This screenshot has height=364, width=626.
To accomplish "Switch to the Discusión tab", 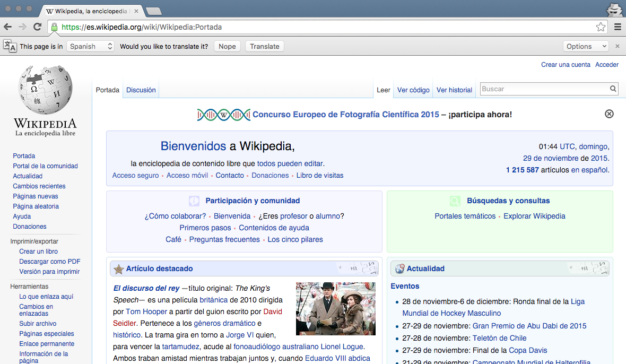I will (141, 90).
